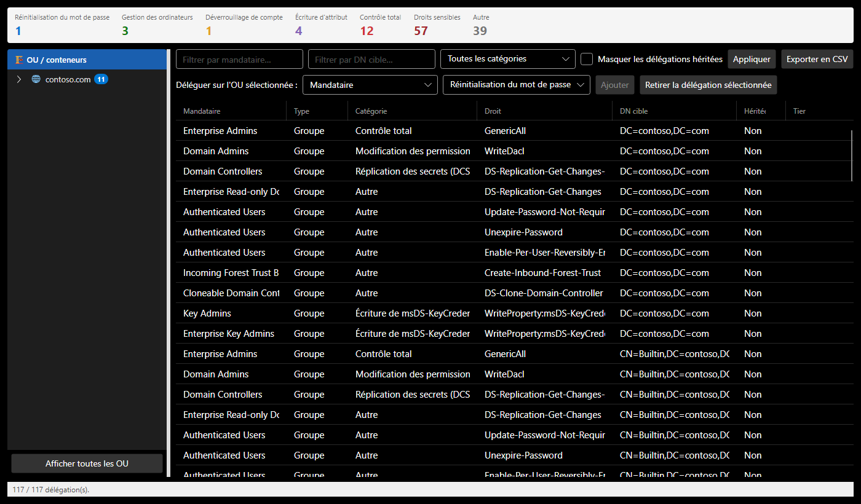The width and height of the screenshot is (861, 504).
Task: Click the Réinitialisation du mot de passe summary label
Action: tap(62, 17)
